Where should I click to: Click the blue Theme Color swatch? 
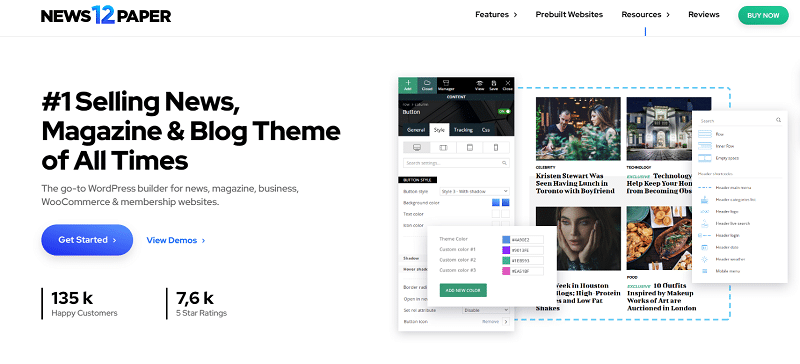click(506, 239)
